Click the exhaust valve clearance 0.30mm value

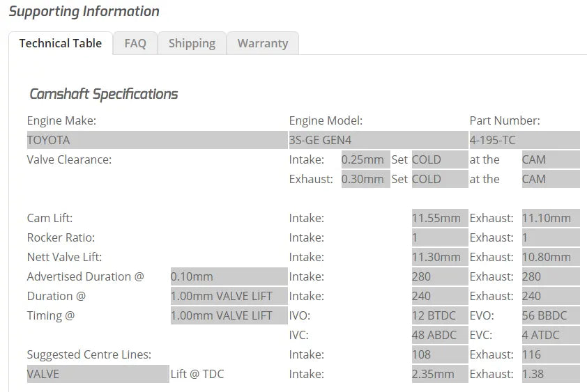coord(365,179)
